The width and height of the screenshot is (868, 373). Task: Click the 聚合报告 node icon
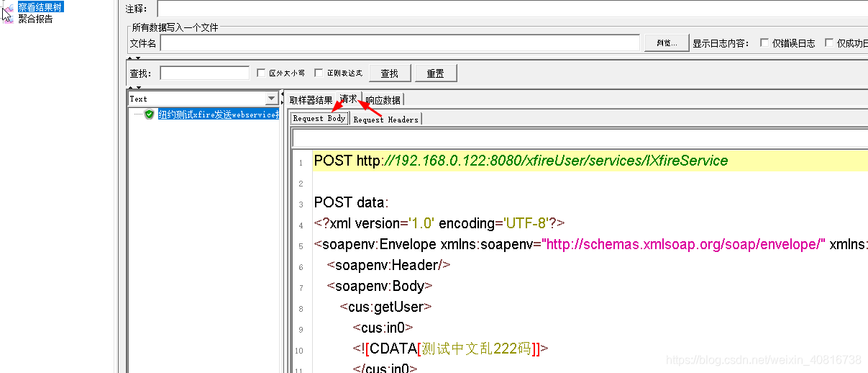tap(8, 19)
